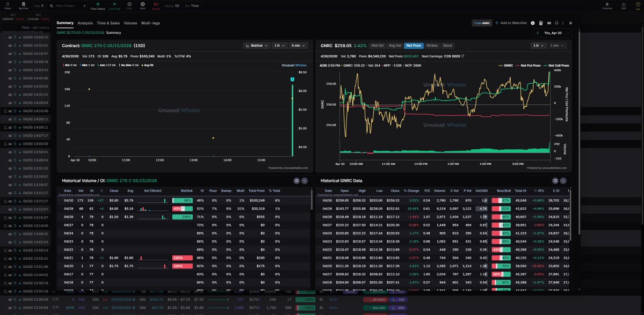Add GNRC to Watchlist
This screenshot has height=315, width=644.
tap(511, 24)
